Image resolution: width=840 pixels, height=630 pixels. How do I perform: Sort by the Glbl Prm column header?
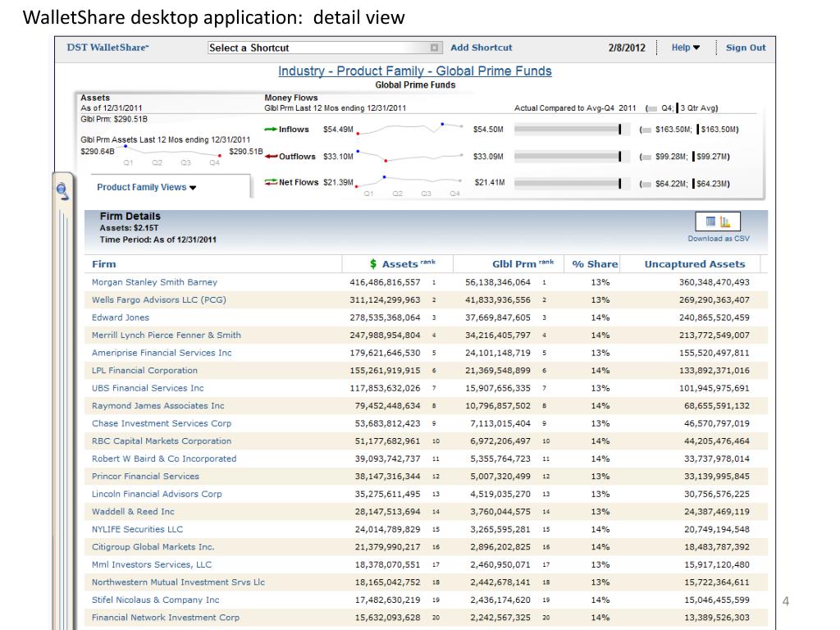[x=514, y=264]
